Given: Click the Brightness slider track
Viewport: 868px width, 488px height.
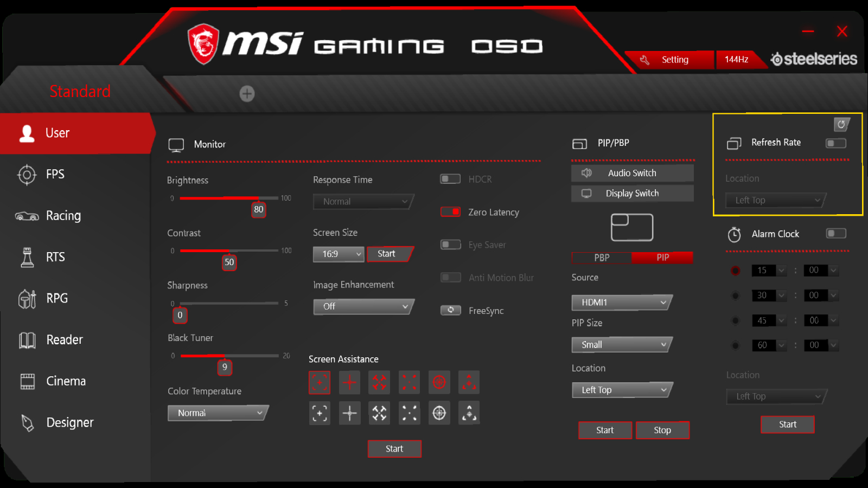Looking at the screenshot, I should [229, 198].
